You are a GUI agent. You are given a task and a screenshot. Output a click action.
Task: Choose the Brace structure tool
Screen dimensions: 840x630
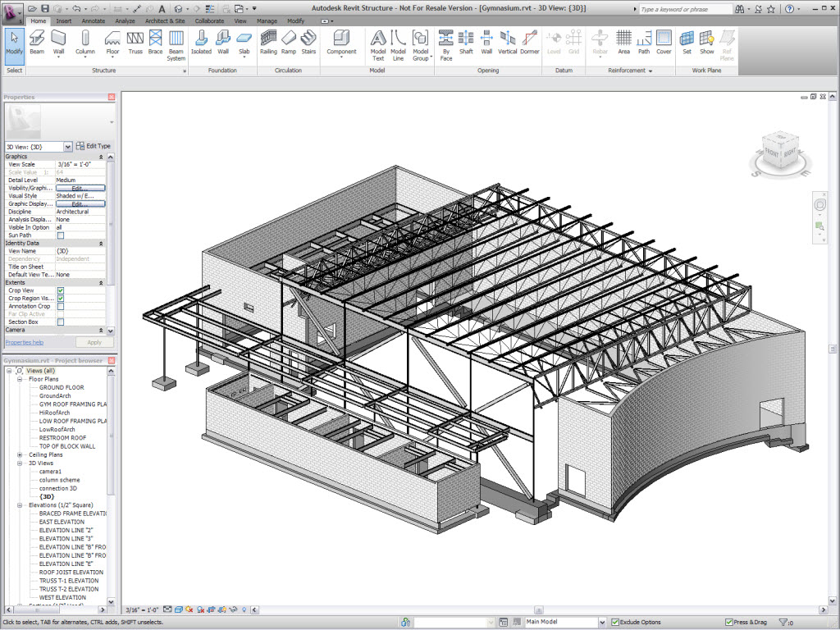coord(155,41)
